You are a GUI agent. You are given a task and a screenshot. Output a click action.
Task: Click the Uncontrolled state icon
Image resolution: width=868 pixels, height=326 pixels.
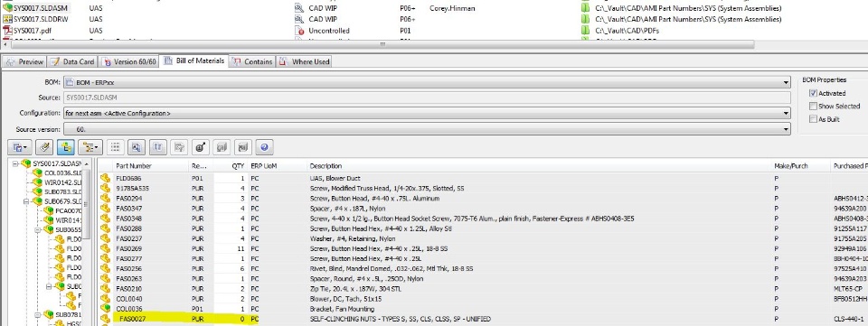point(299,31)
